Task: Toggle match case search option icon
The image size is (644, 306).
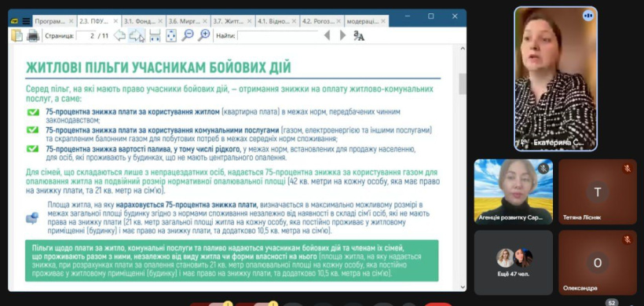Action: [359, 36]
